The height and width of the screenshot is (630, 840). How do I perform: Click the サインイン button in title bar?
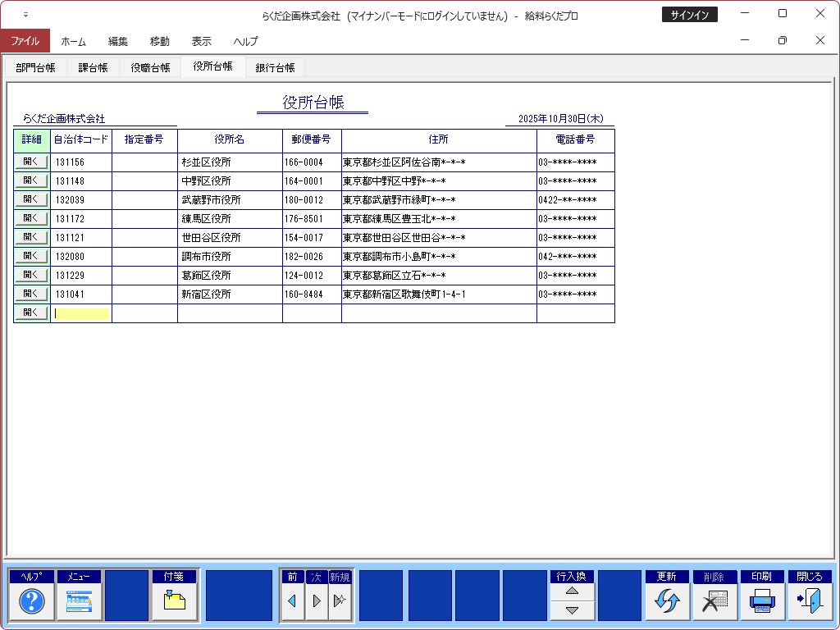point(690,15)
